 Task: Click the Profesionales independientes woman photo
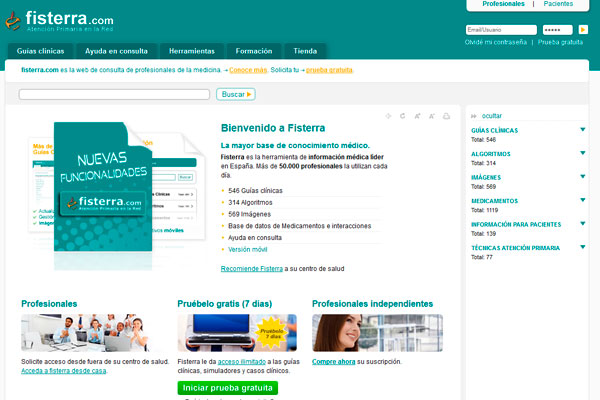click(x=377, y=333)
